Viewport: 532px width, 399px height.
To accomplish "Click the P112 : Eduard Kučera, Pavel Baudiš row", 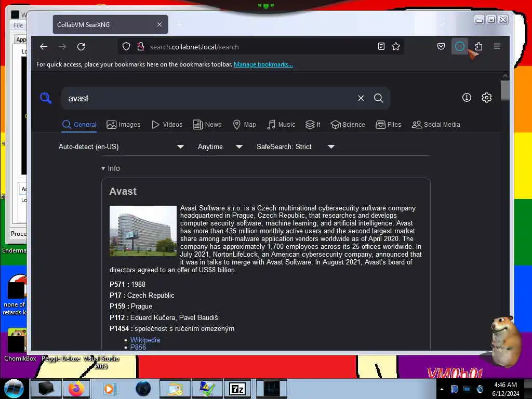I will [x=164, y=317].
